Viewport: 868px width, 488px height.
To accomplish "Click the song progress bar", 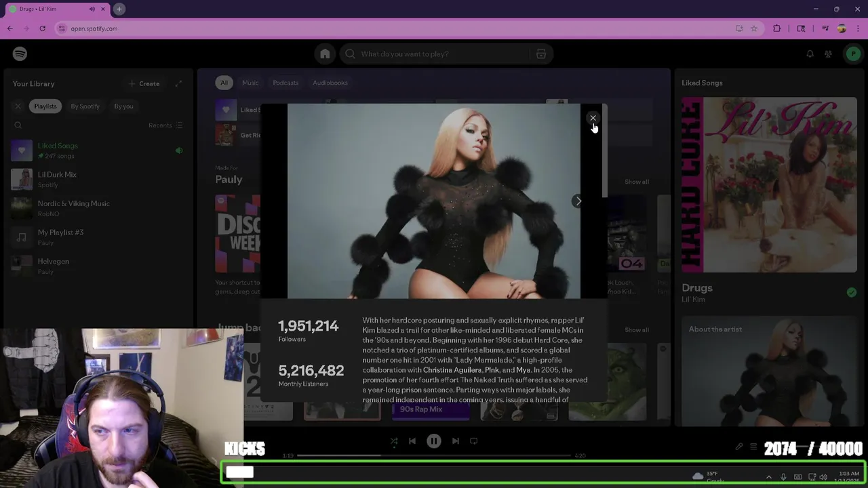I will 434,455.
